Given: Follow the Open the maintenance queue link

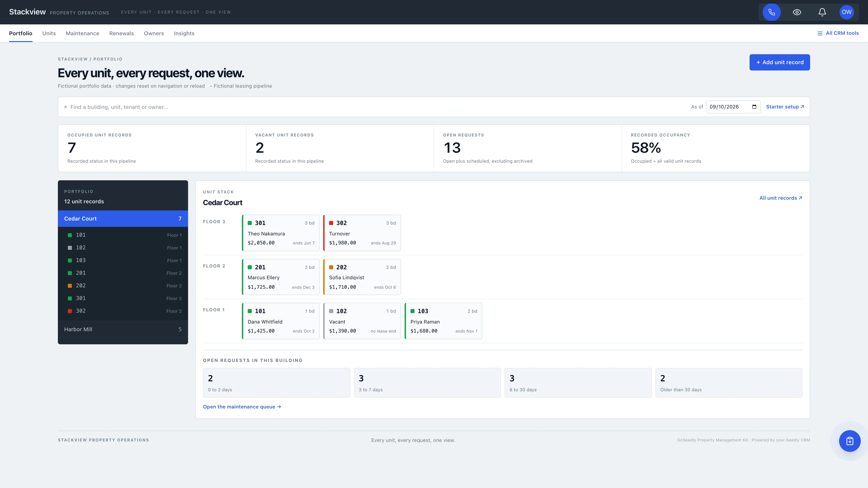Looking at the screenshot, I should tap(242, 407).
